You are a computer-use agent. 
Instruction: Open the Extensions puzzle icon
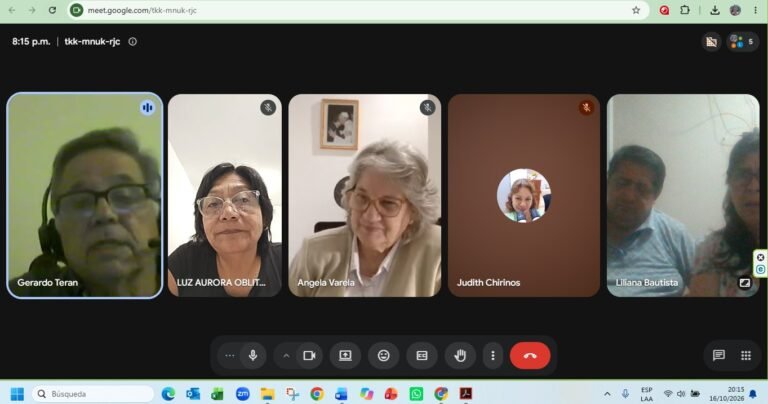(x=685, y=10)
